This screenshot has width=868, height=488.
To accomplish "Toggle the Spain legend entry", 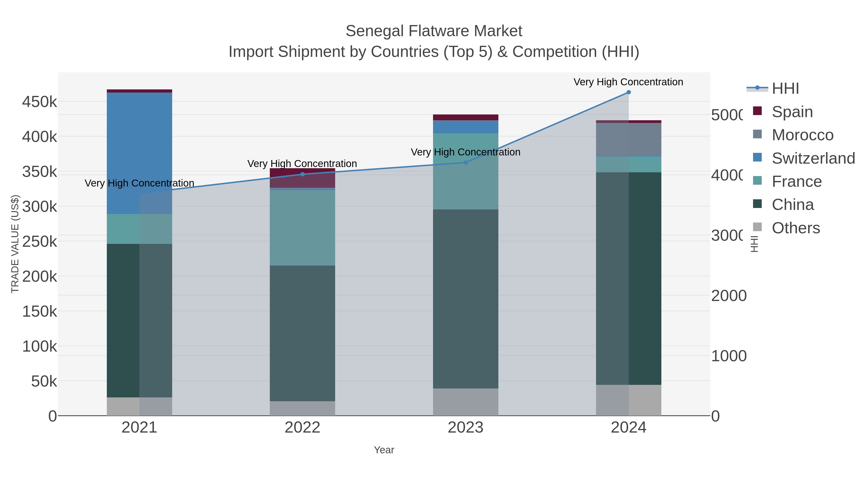I will (783, 112).
